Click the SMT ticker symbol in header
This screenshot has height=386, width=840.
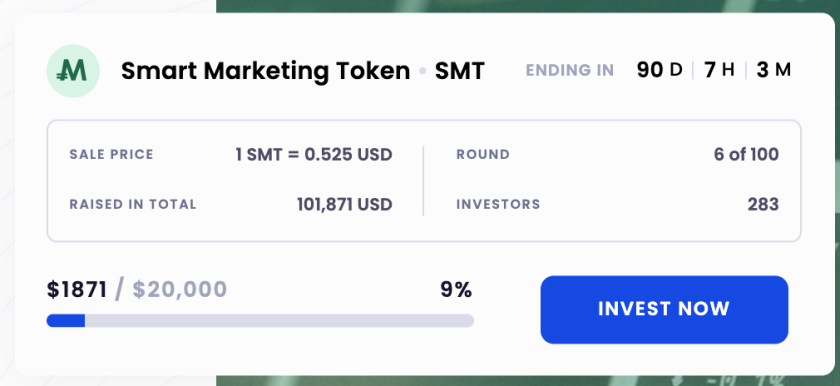coord(460,71)
